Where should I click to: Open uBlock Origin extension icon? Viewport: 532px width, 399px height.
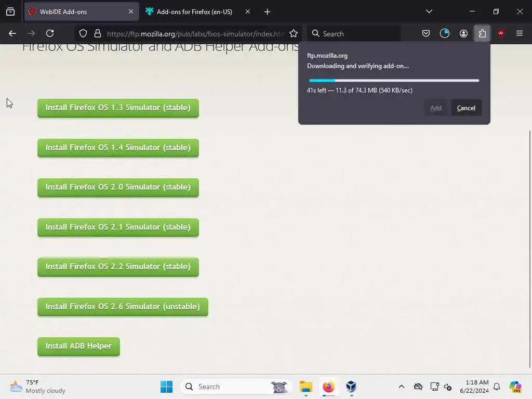[501, 33]
